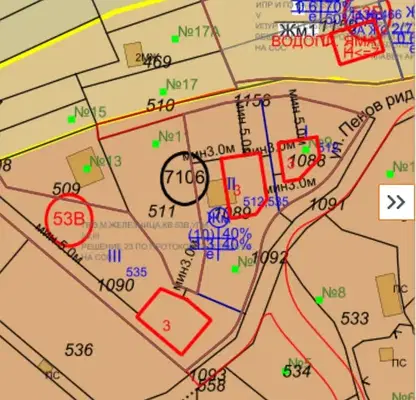Select the green marker beside №1
Image resolution: width=416 pixels, height=400 pixels.
[155, 144]
